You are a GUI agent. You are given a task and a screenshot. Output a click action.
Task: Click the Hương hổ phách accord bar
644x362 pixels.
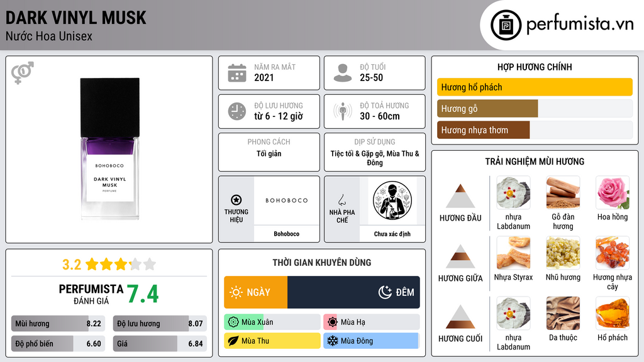[x=535, y=87]
